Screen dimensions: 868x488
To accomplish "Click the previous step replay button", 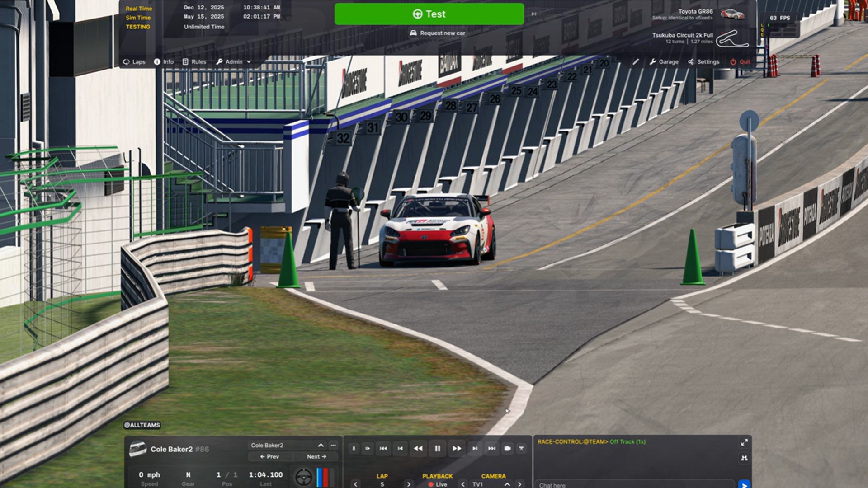I will click(x=400, y=449).
